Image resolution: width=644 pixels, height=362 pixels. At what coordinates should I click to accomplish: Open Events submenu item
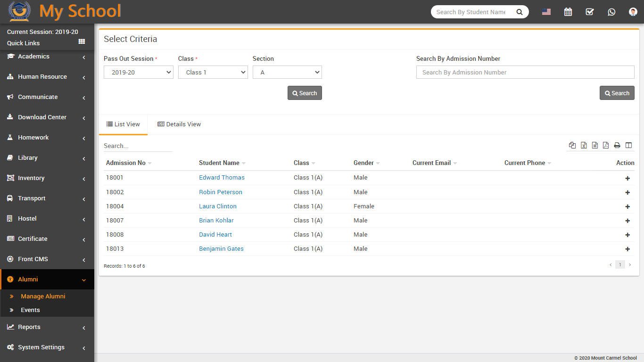[30, 310]
